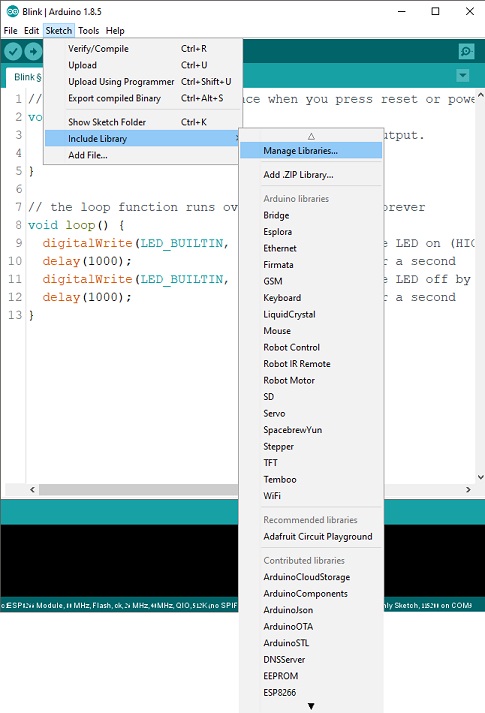Click the editor scroll right arrow

468,490
